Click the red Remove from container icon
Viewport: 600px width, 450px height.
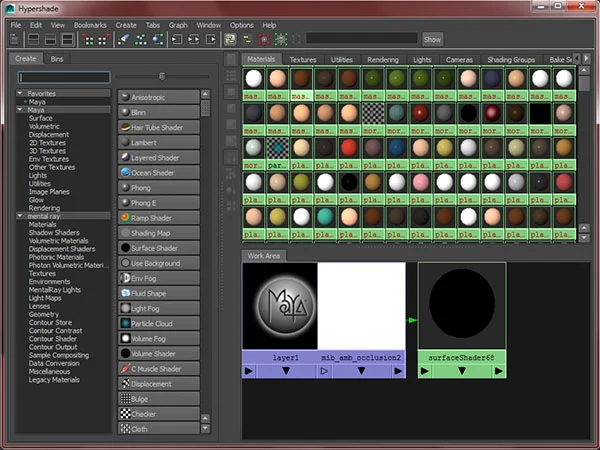point(264,39)
